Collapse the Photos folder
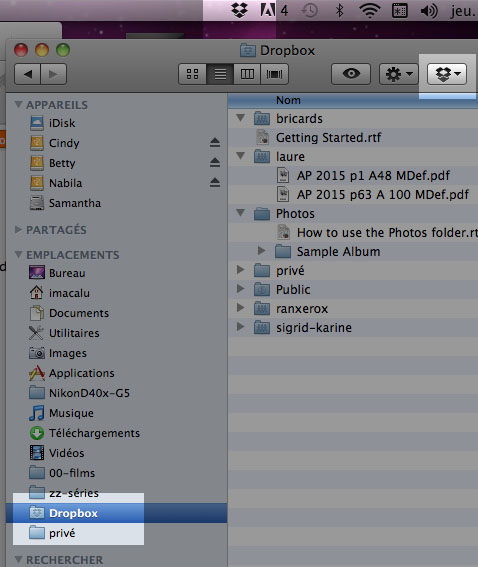Image resolution: width=478 pixels, height=567 pixels. tap(240, 213)
